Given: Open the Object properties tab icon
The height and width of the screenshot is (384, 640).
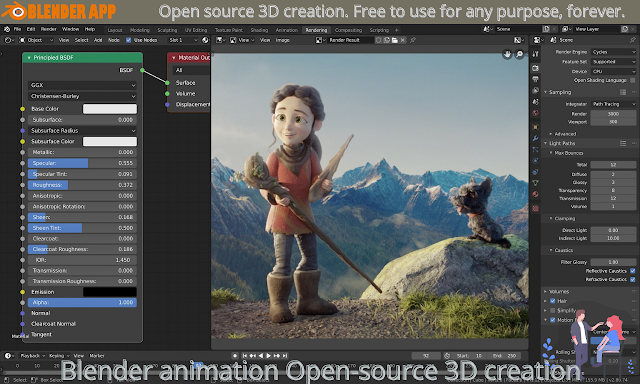Looking at the screenshot, I should click(536, 127).
